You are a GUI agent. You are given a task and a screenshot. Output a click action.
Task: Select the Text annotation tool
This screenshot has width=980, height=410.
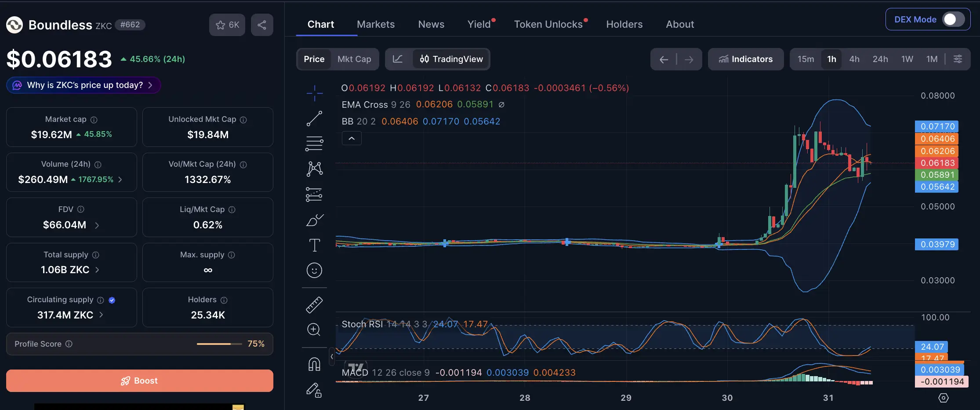314,245
